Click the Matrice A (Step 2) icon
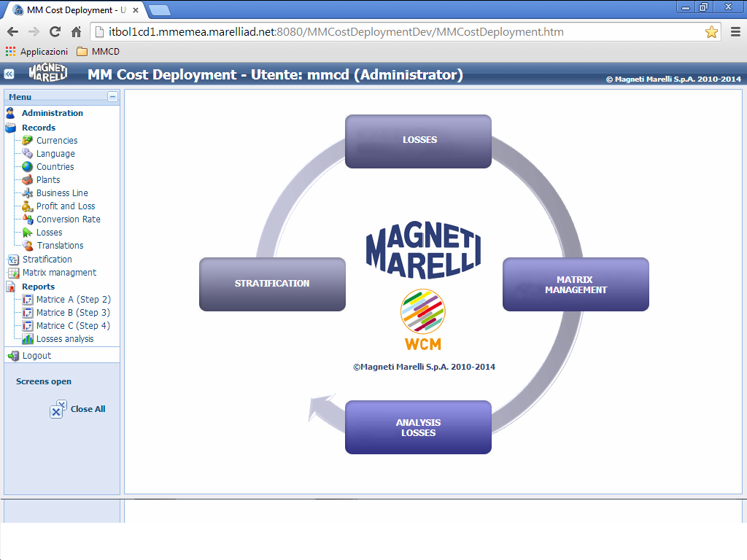747x560 pixels. (x=28, y=300)
